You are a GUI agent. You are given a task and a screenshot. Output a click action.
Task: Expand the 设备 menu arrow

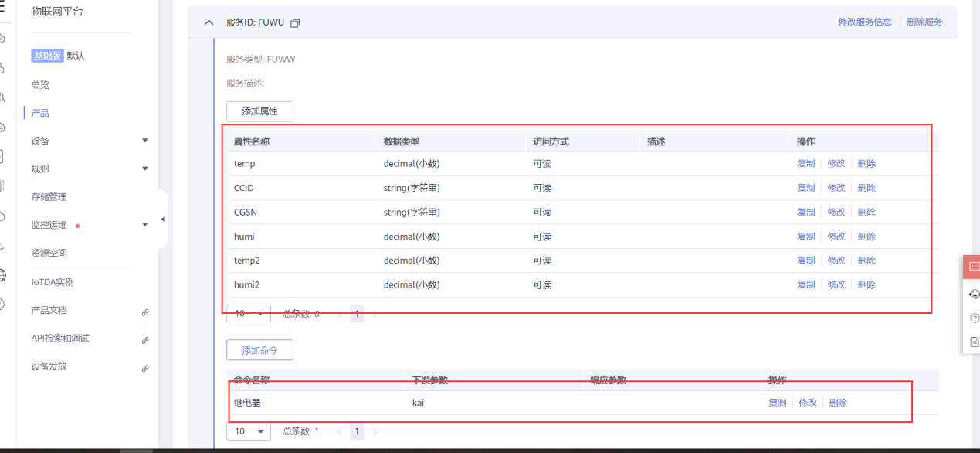pyautogui.click(x=145, y=141)
